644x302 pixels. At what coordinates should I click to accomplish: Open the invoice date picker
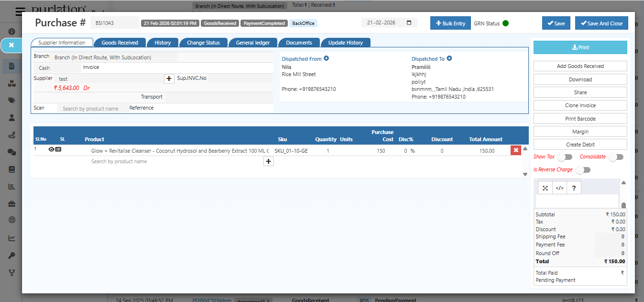[x=409, y=22]
